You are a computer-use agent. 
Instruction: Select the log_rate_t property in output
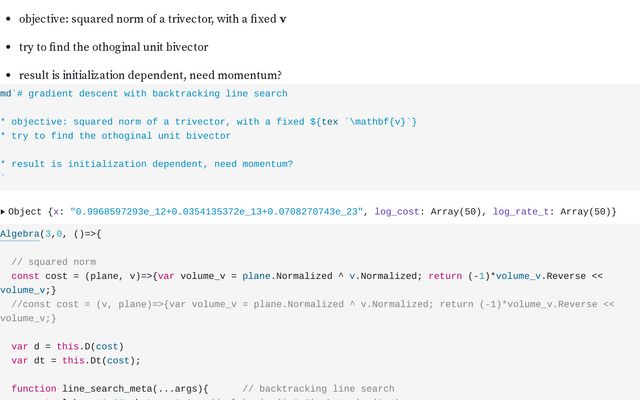point(521,212)
